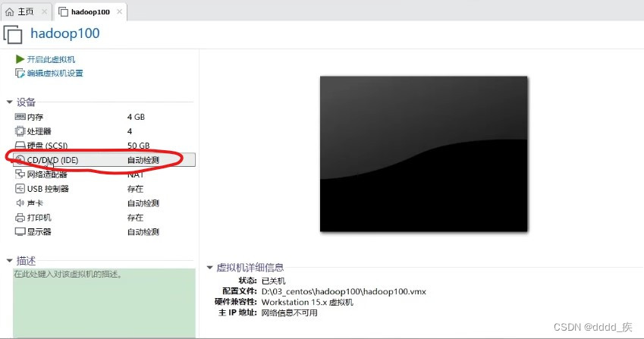Click the 内存 memory icon
This screenshot has height=339, width=644.
point(20,117)
